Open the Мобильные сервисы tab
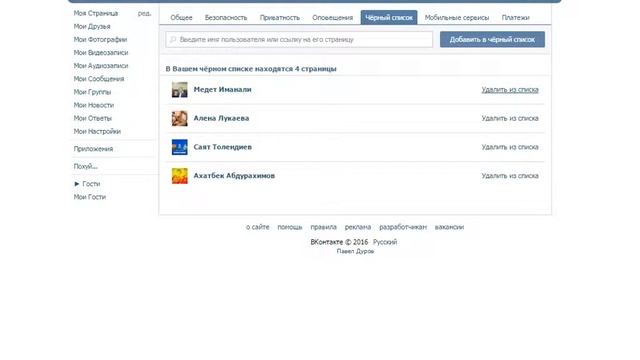 pos(457,18)
